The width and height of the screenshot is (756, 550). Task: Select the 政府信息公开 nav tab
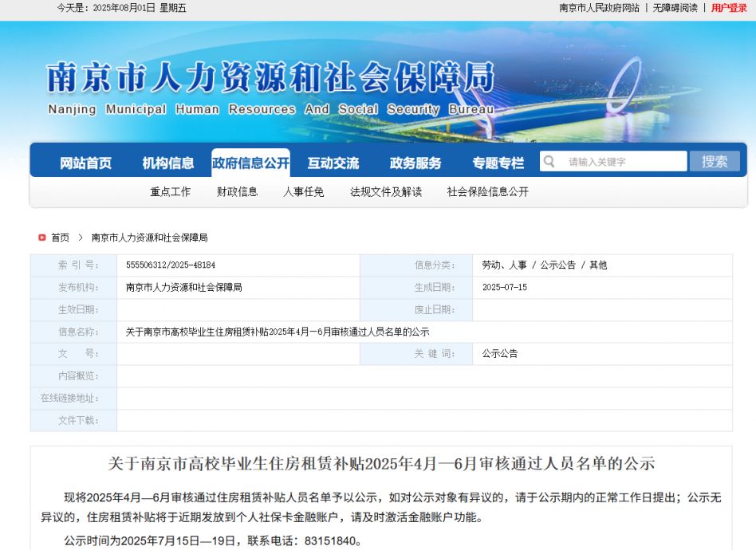[250, 163]
